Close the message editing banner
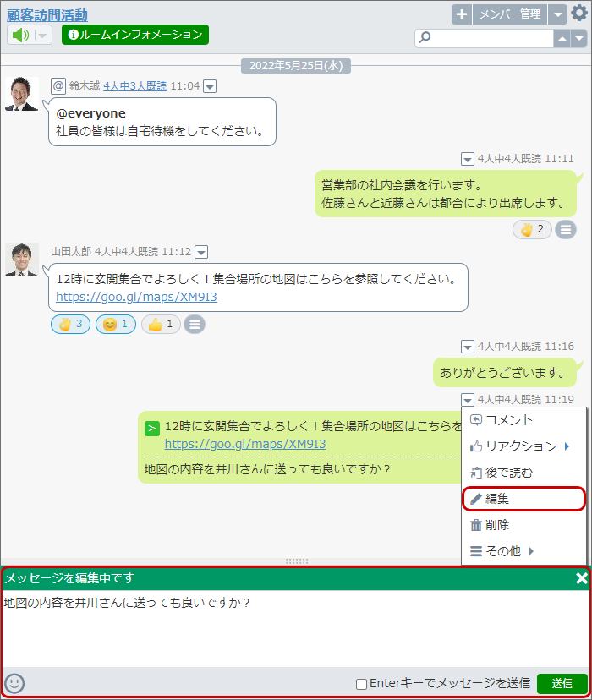592x700 pixels. (x=581, y=578)
